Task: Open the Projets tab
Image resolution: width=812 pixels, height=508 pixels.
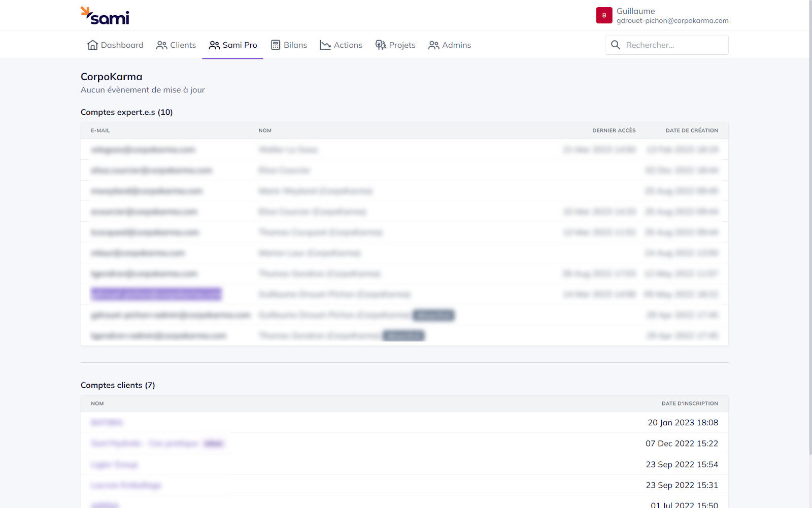Action: (x=395, y=45)
